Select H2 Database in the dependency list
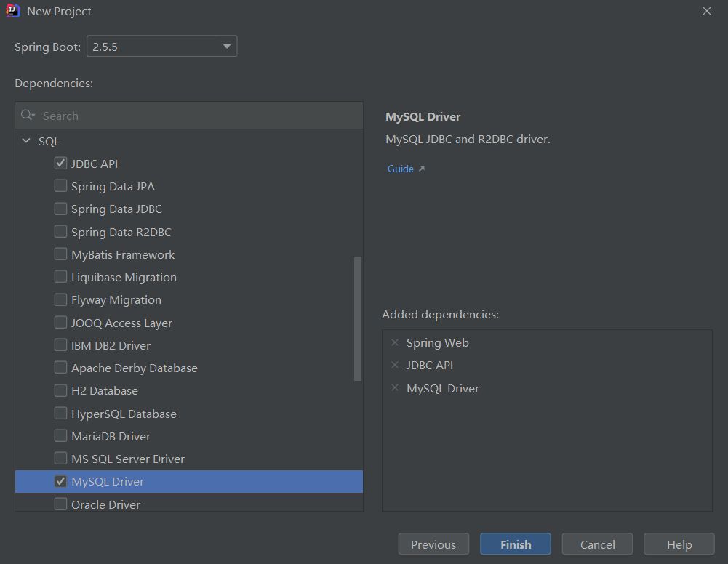The width and height of the screenshot is (728, 564). tap(105, 391)
